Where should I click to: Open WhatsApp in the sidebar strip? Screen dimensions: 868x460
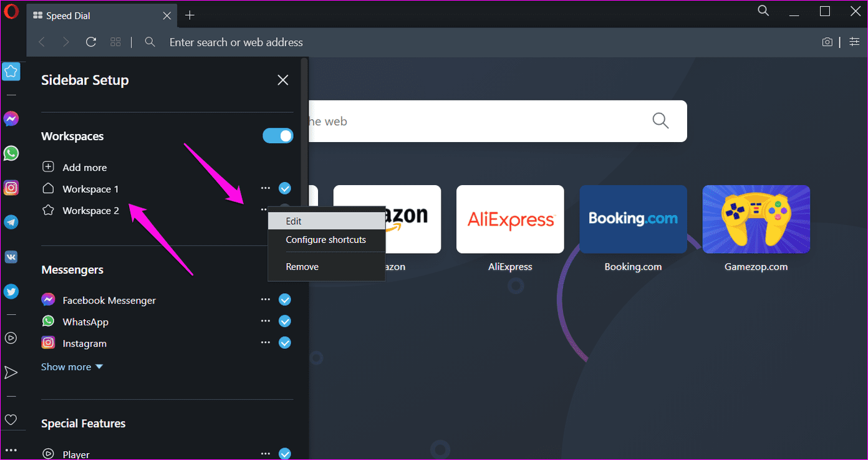coord(11,153)
